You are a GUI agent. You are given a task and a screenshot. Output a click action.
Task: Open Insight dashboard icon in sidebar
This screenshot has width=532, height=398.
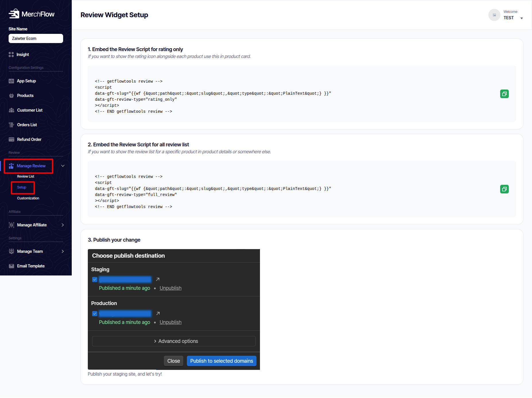[x=11, y=55]
